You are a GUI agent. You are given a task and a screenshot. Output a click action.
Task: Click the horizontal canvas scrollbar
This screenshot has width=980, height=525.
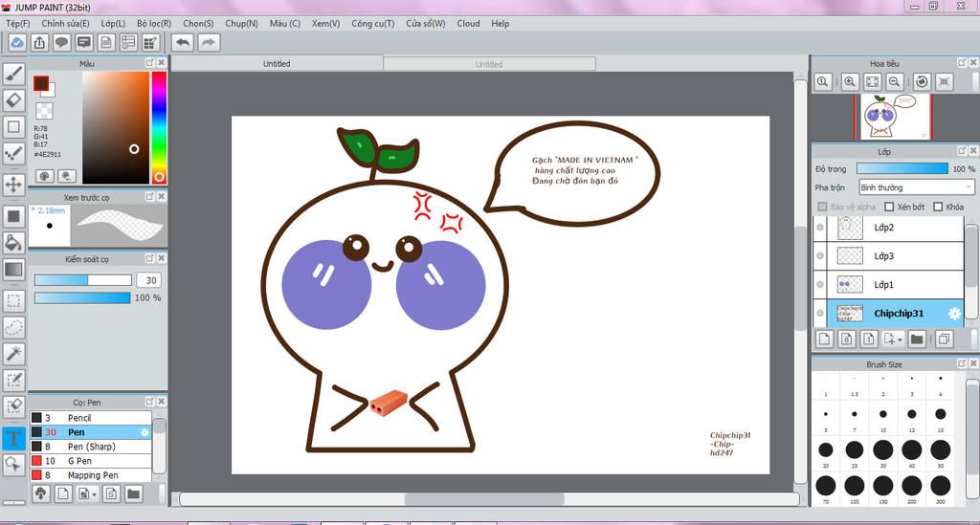(x=485, y=499)
